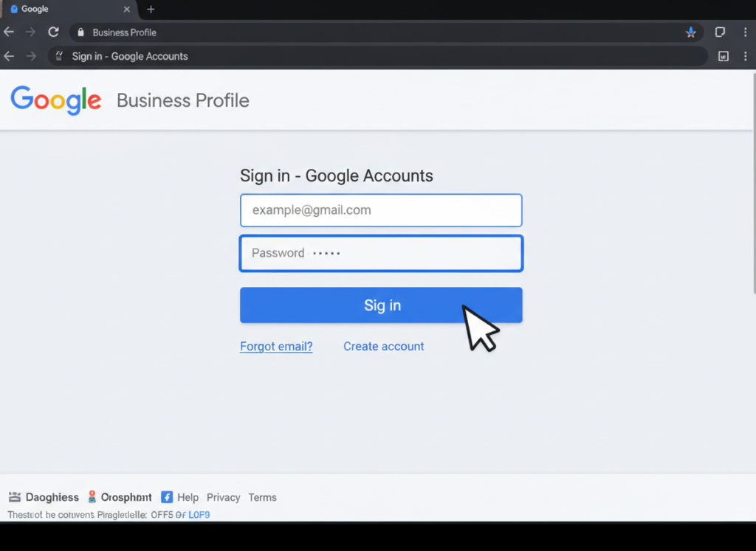Image resolution: width=756 pixels, height=551 pixels.
Task: Click the forward navigation arrow
Action: tap(30, 32)
